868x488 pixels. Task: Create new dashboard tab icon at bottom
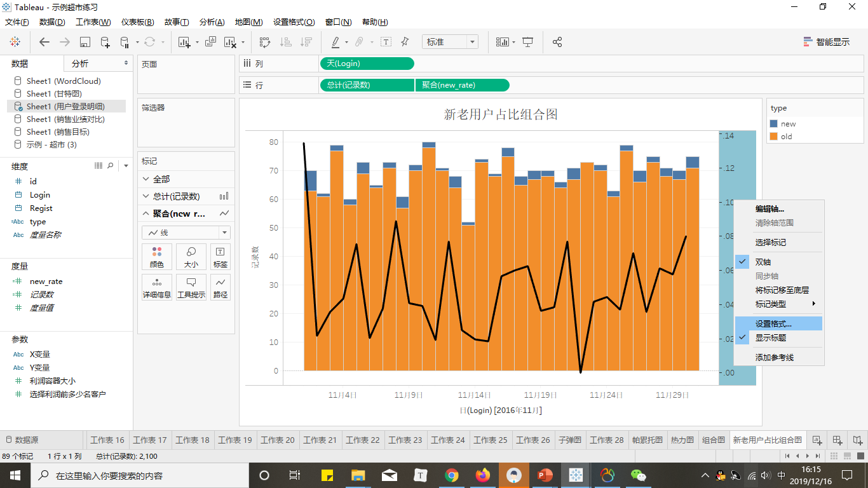(x=837, y=440)
